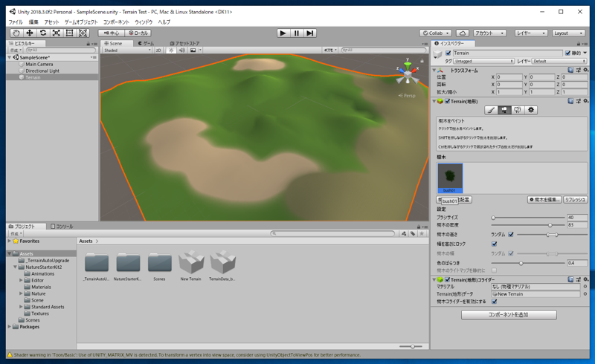Image resolution: width=595 pixels, height=364 pixels.
Task: Toggle random tree height checkbox
Action: point(511,234)
